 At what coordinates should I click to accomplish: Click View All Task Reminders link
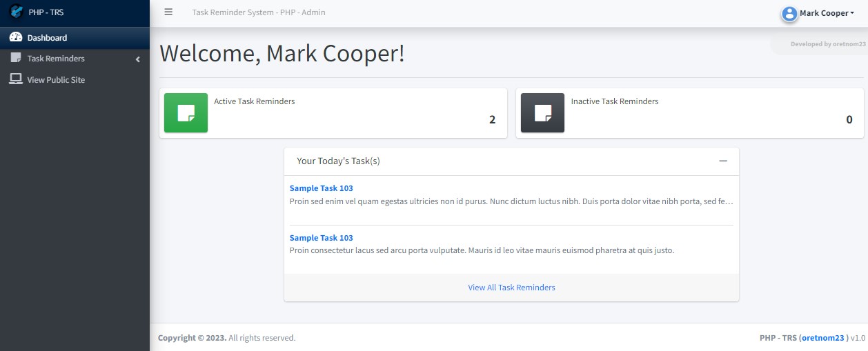(x=511, y=288)
